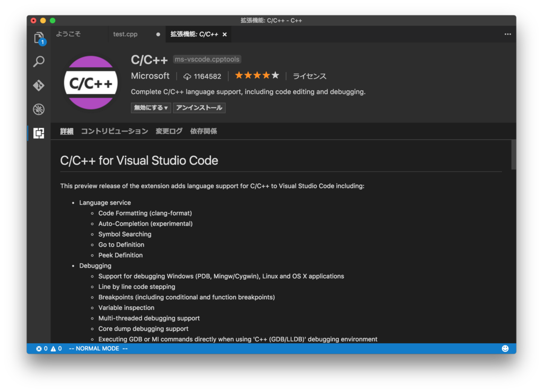Click the cloud download install count 1164582
This screenshot has height=392, width=543.
coord(202,76)
